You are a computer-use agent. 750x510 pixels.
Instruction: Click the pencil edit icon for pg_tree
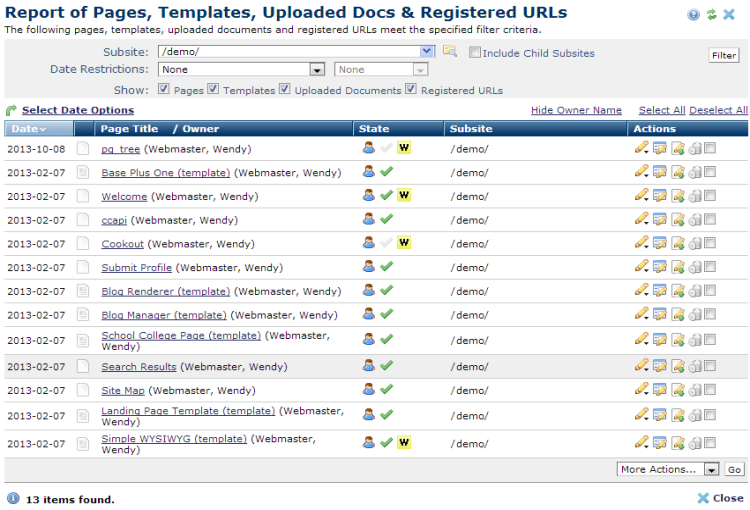coord(641,148)
